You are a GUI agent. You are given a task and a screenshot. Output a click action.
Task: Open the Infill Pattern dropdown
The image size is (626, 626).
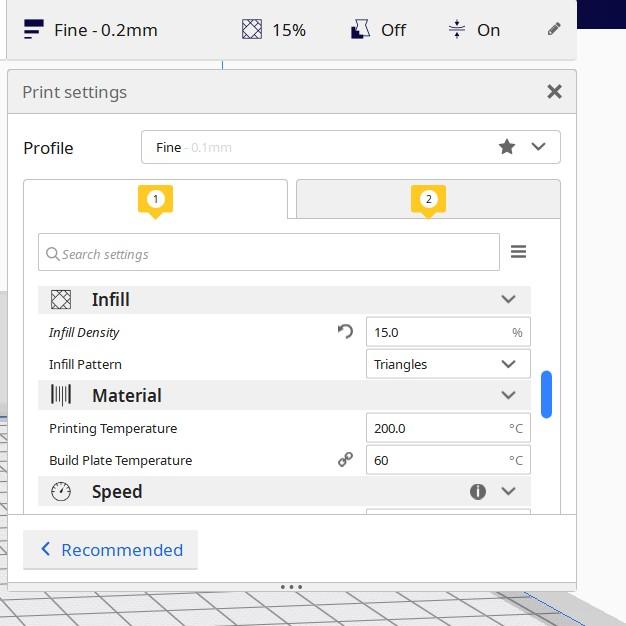pyautogui.click(x=448, y=364)
